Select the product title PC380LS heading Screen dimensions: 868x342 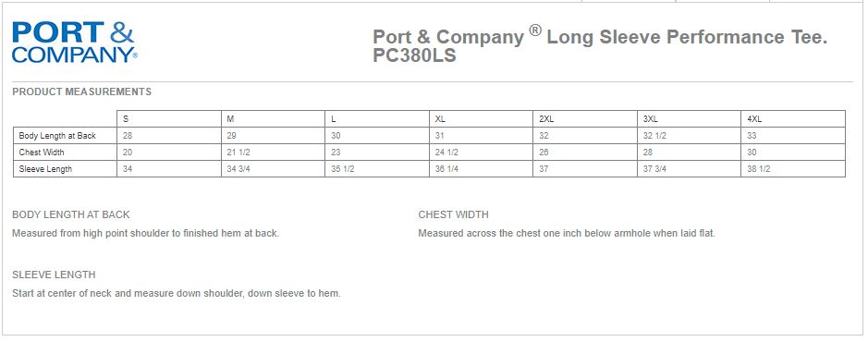point(600,45)
